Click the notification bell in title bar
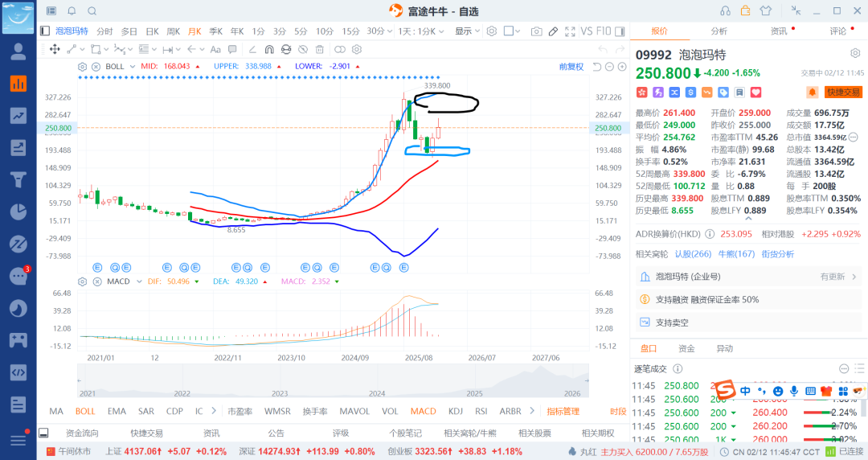868x460 pixels. pyautogui.click(x=72, y=11)
